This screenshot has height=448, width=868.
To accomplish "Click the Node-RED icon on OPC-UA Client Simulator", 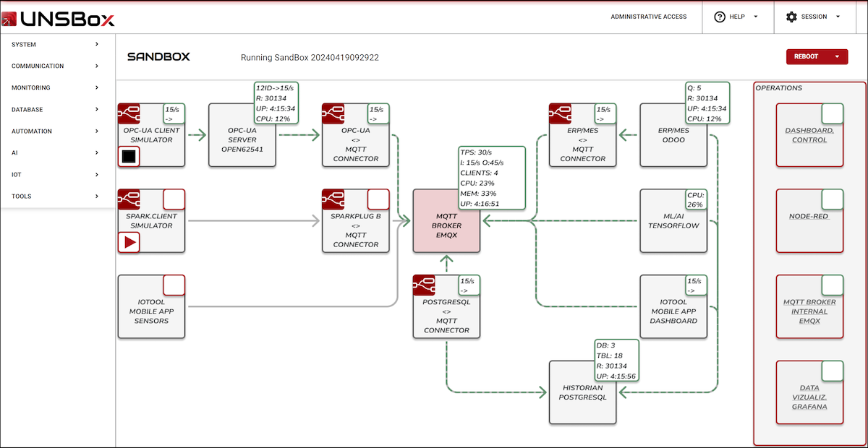I will click(129, 114).
